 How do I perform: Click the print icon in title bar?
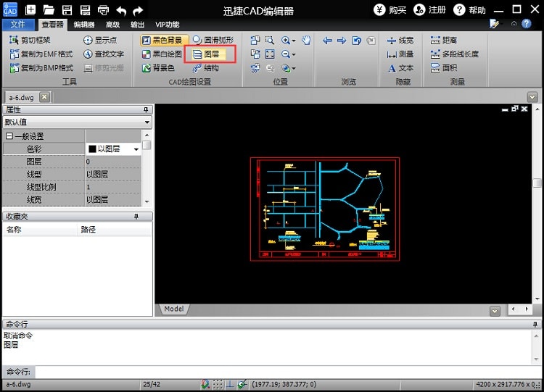point(103,10)
